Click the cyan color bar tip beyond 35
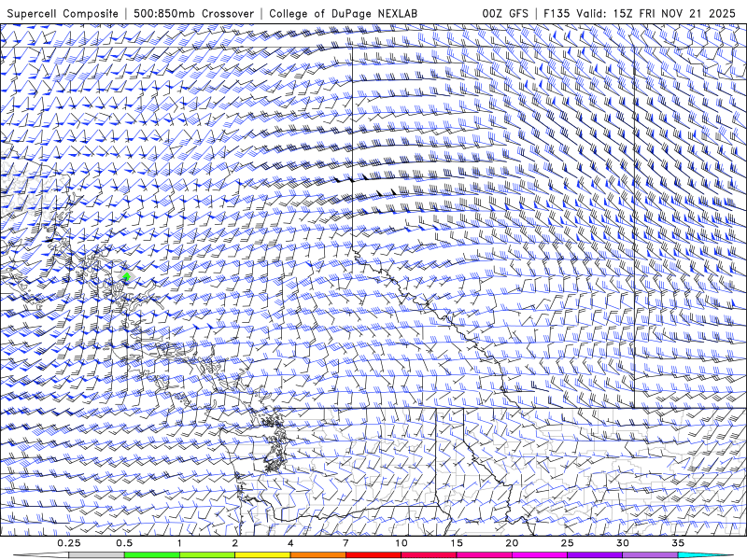Viewport: 747px width, 560px height. (x=705, y=555)
